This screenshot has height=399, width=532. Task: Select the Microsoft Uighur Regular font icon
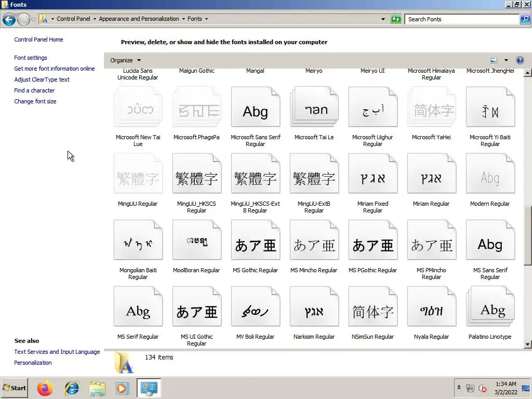[x=373, y=107]
